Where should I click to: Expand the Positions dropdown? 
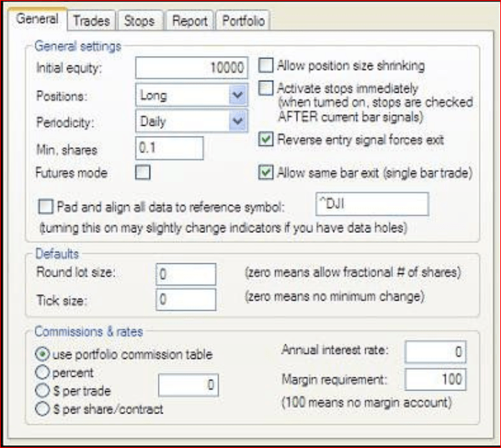pos(236,95)
